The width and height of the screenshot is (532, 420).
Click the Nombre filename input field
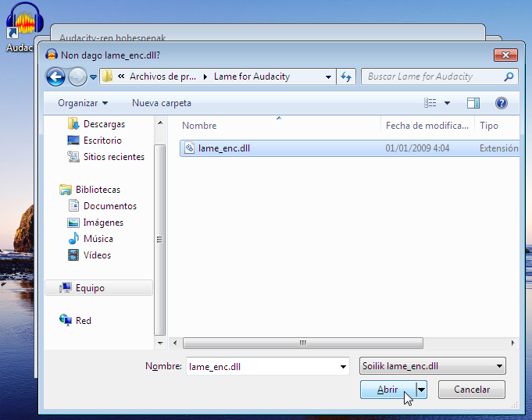click(x=261, y=366)
